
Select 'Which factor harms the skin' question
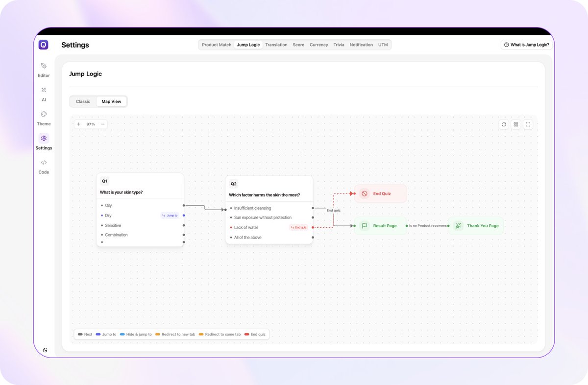(265, 195)
